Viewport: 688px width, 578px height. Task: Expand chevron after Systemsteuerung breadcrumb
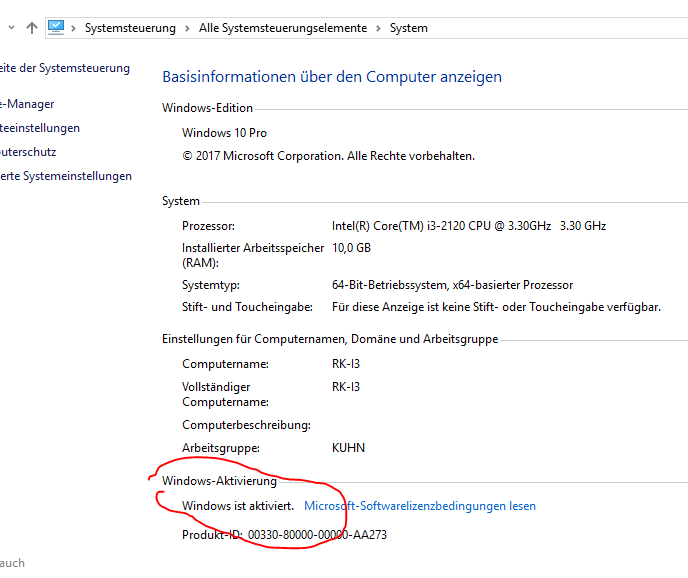coord(187,29)
